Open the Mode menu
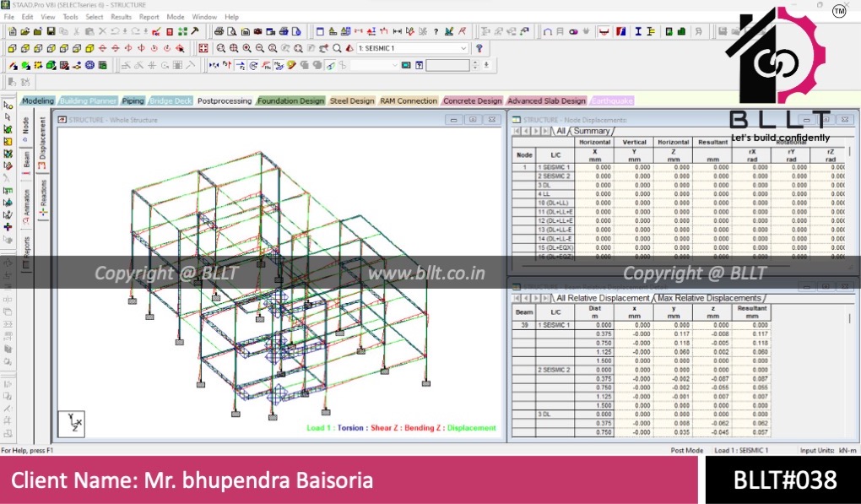Viewport: 861px width, 504px height. pyautogui.click(x=176, y=17)
